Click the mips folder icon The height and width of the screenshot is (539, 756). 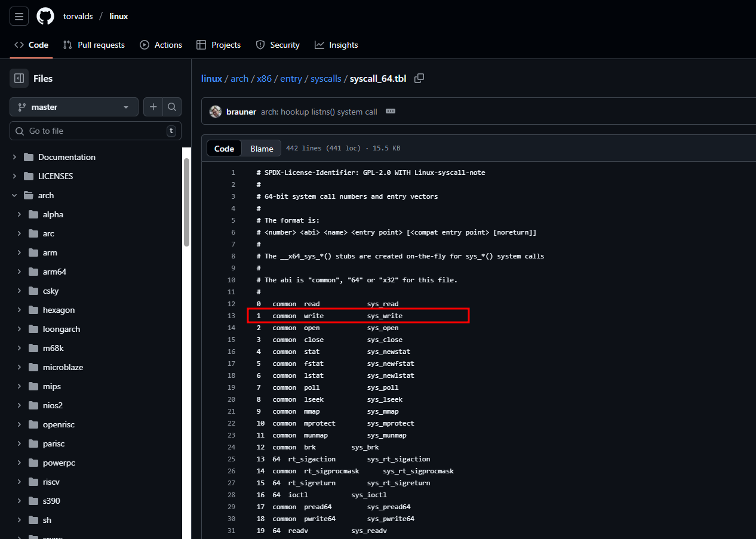33,386
